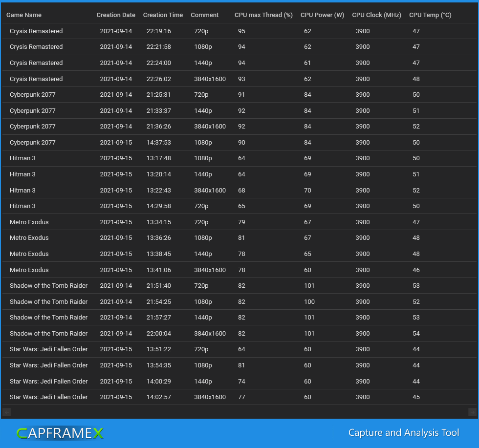479x448 pixels.
Task: Select Hitman 3 row at 13:20:14
Action: coord(239,174)
